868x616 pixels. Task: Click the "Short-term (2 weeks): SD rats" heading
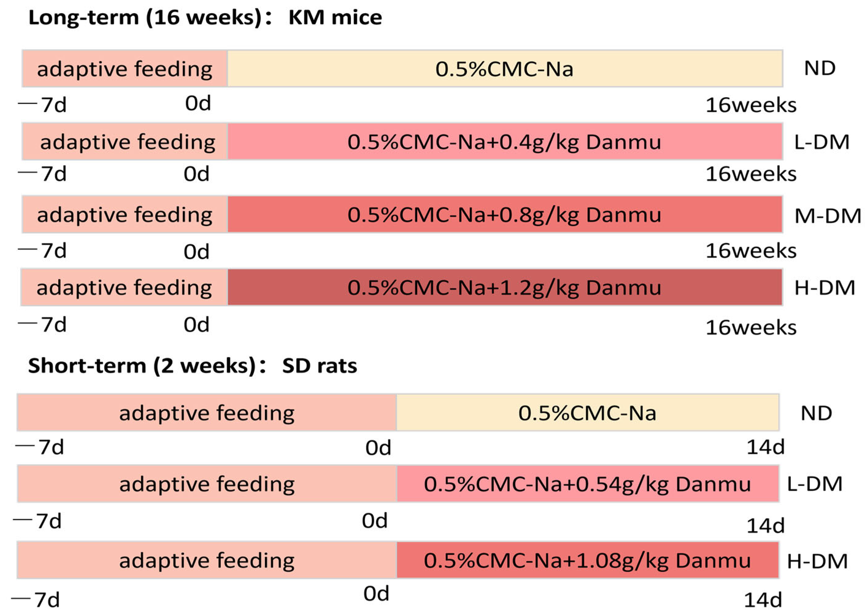click(192, 366)
